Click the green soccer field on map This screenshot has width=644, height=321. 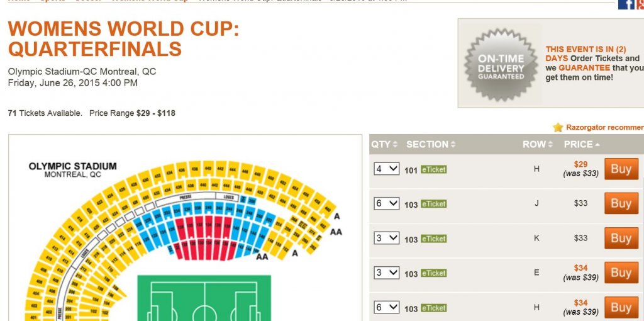204,298
